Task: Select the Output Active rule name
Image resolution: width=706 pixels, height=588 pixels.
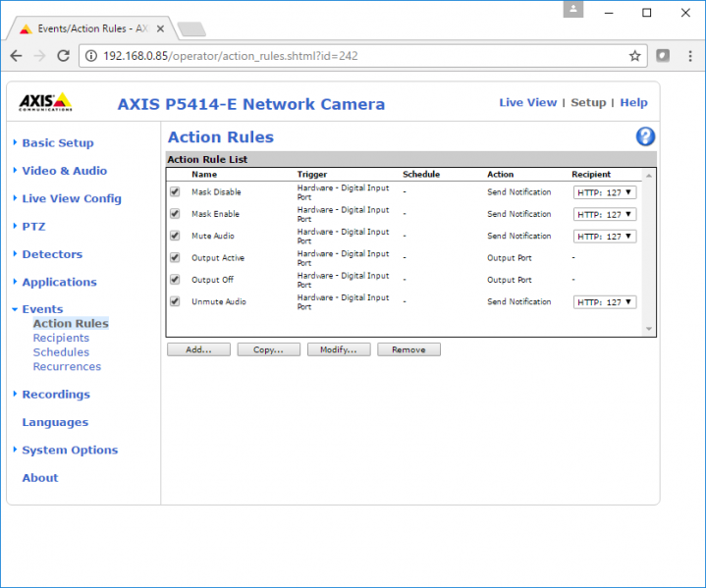Action: pos(218,258)
